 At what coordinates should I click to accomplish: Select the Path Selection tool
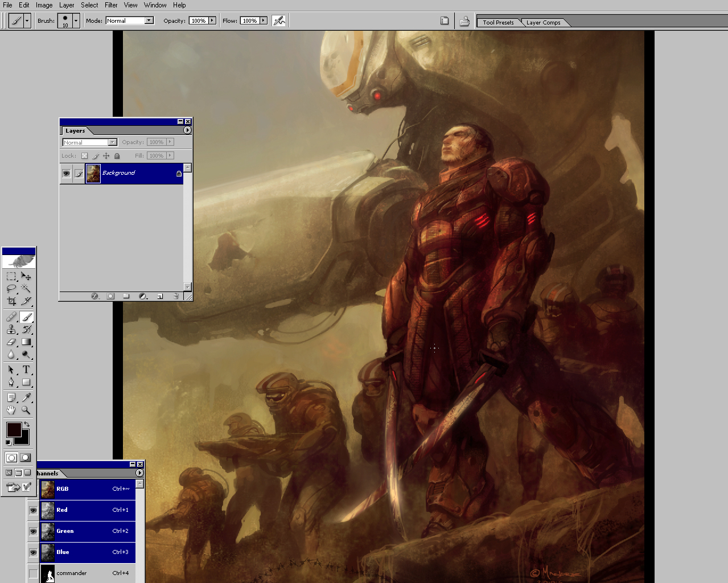(x=11, y=370)
